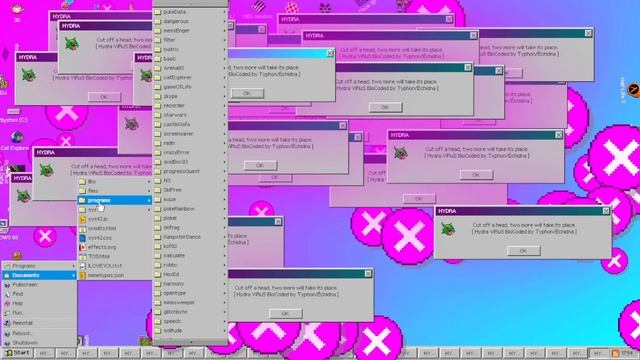
Task: Open the 3D desktop icon
Action: pos(17,11)
